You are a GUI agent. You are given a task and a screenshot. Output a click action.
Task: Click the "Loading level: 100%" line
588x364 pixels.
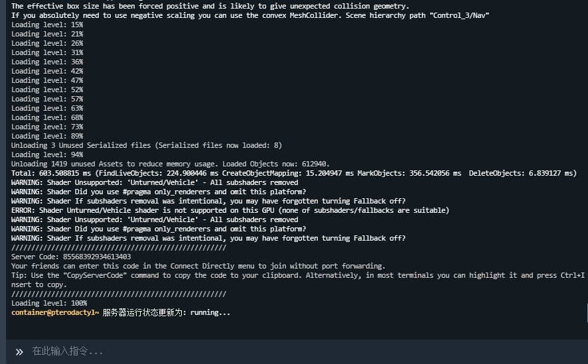point(49,303)
